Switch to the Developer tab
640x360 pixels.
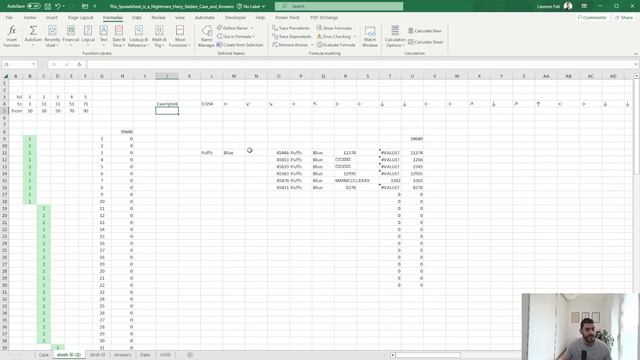click(x=236, y=18)
